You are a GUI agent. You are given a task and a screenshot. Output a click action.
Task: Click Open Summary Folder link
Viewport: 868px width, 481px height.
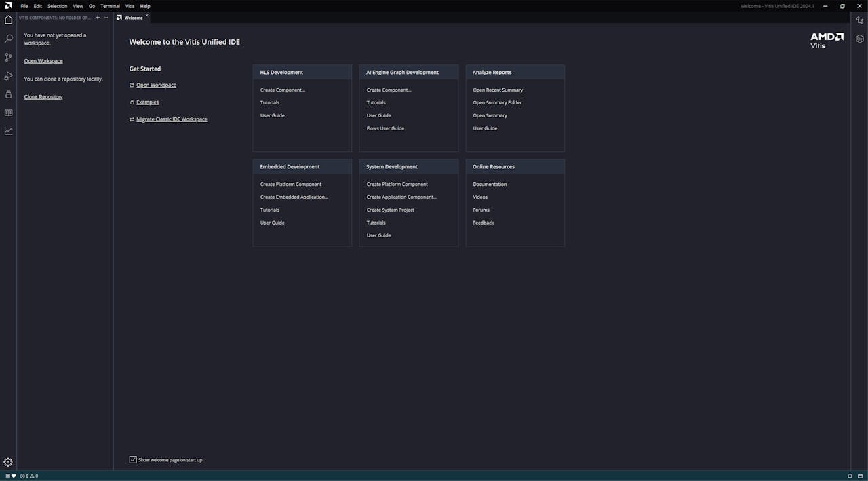(x=498, y=103)
